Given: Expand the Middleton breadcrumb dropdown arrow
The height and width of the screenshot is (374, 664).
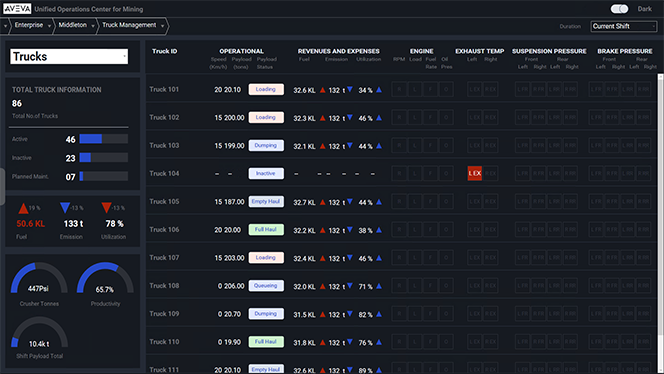Looking at the screenshot, I should coord(93,26).
